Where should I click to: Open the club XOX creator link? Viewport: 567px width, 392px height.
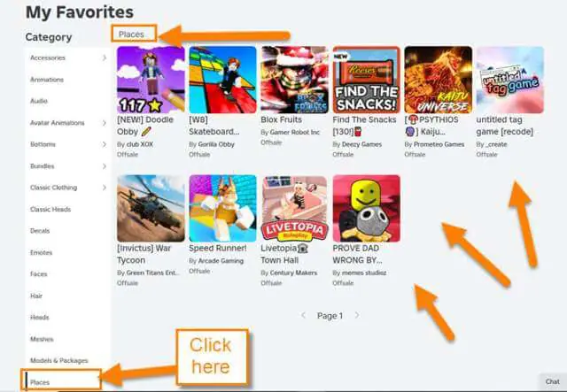coord(140,144)
